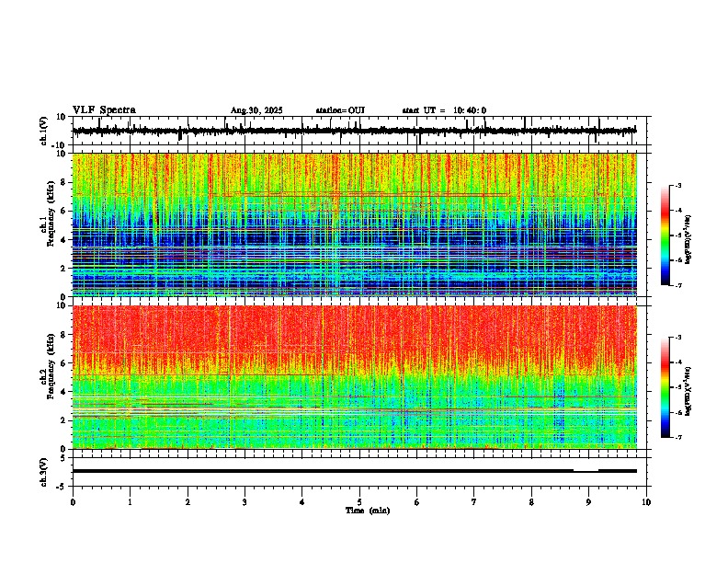Screen dimensions: 728x563
Task: Click the "2" kHz tick on ch.2 spectrogram
Action: [63, 420]
